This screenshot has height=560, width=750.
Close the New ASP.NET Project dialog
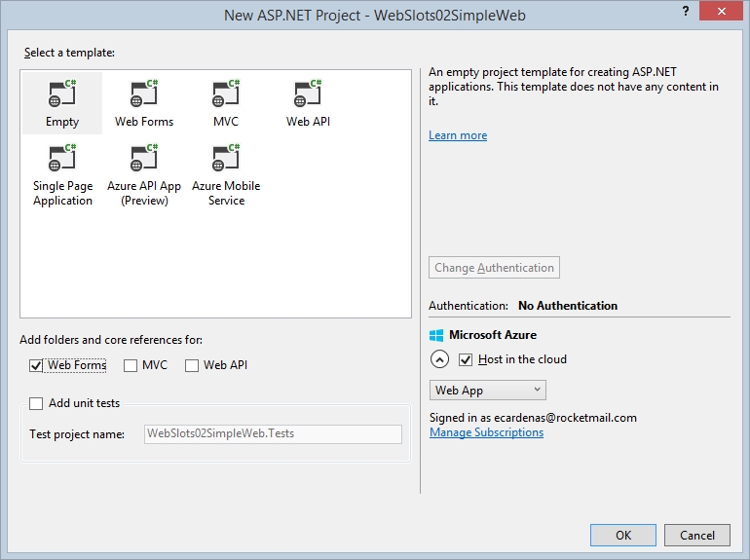tap(722, 11)
